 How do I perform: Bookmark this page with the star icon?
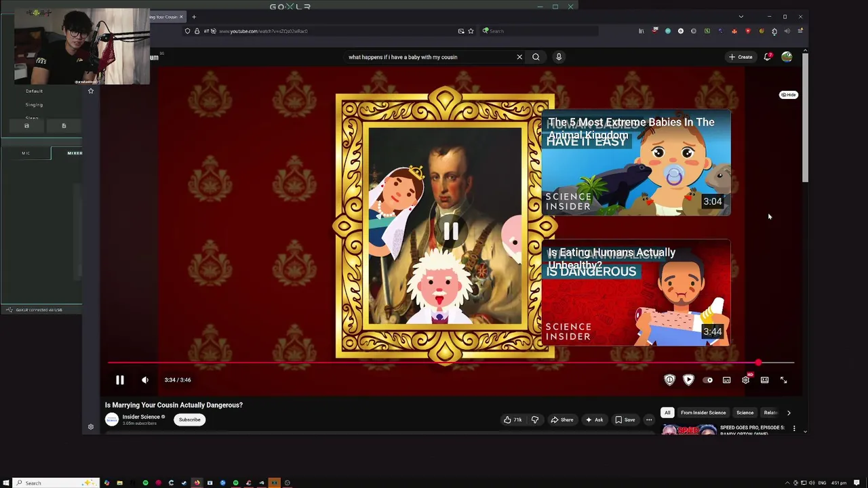tap(471, 31)
